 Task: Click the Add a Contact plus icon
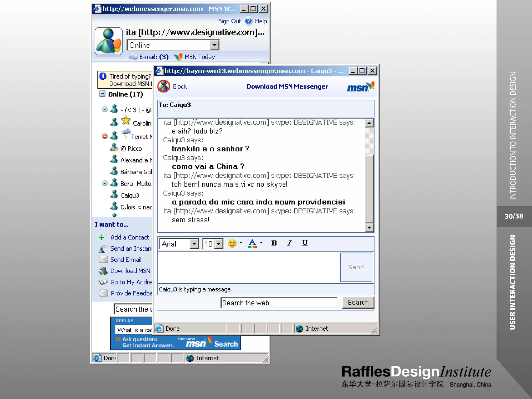[x=102, y=237]
